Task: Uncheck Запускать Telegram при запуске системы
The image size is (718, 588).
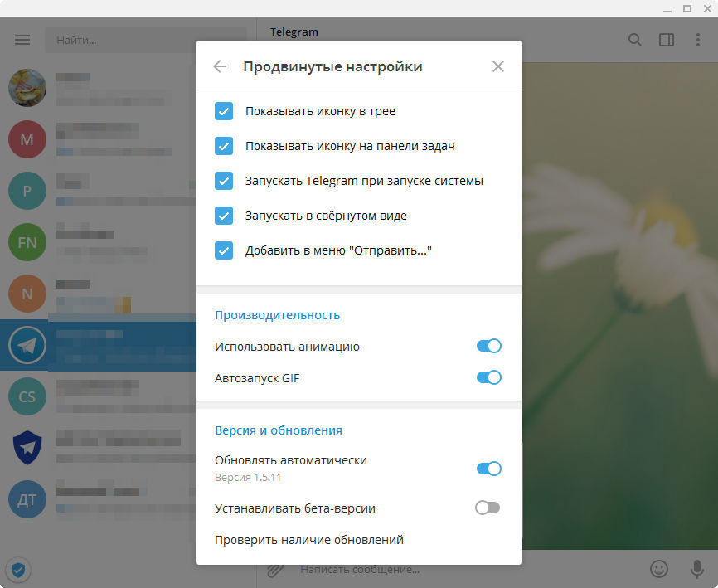Action: coord(224,181)
